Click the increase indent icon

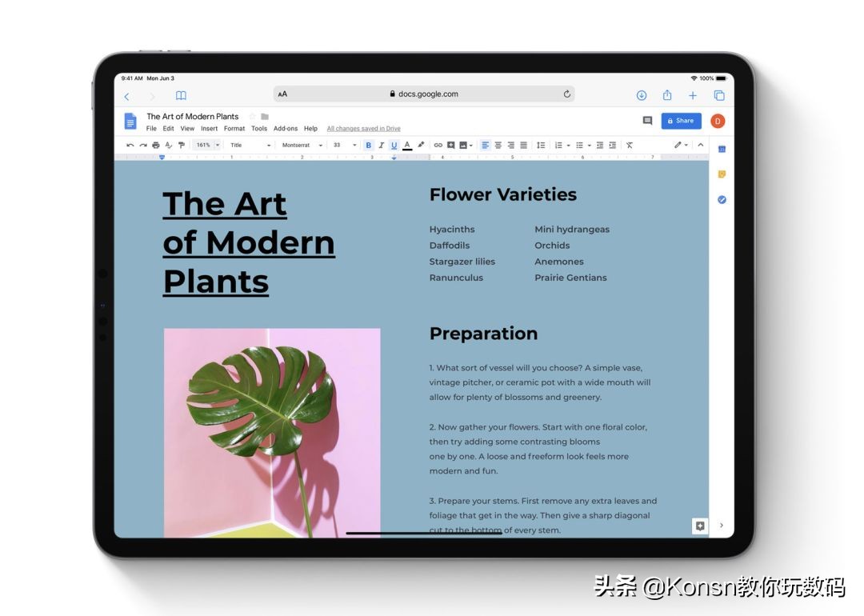(x=613, y=146)
